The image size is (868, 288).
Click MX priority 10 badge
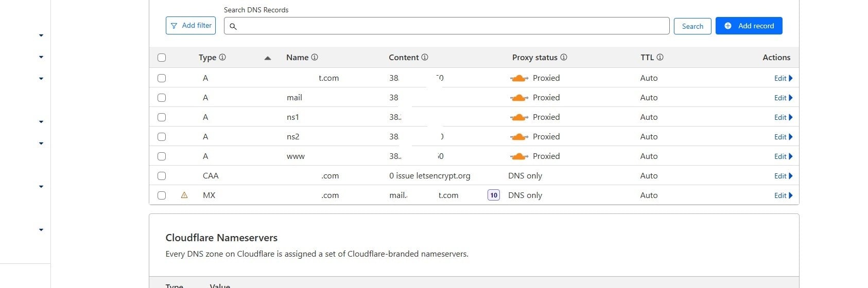point(494,195)
